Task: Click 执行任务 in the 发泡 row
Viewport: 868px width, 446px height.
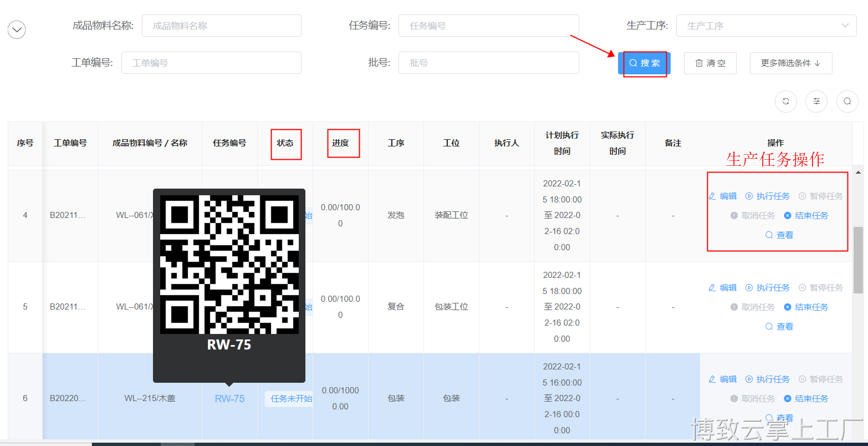Action: pyautogui.click(x=768, y=196)
